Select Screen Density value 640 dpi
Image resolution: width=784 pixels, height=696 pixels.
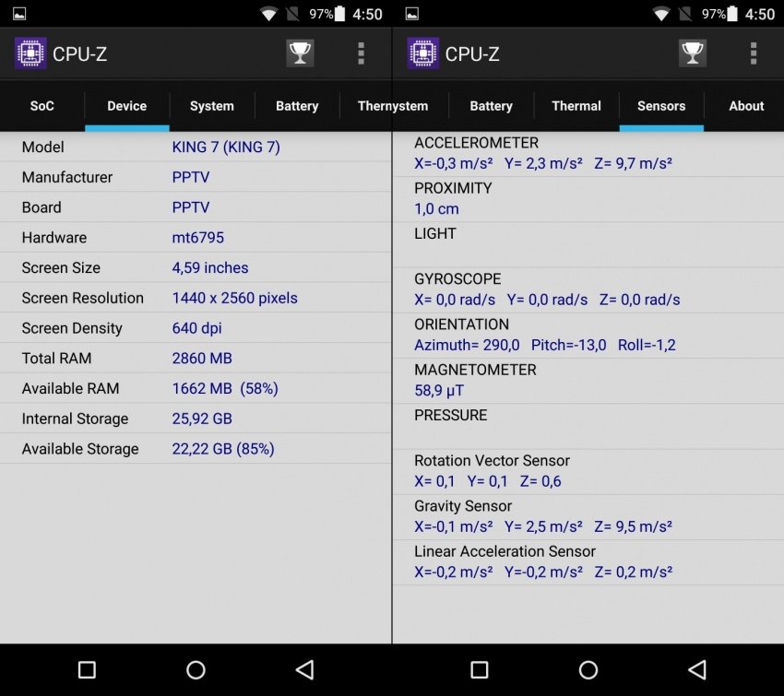point(197,328)
